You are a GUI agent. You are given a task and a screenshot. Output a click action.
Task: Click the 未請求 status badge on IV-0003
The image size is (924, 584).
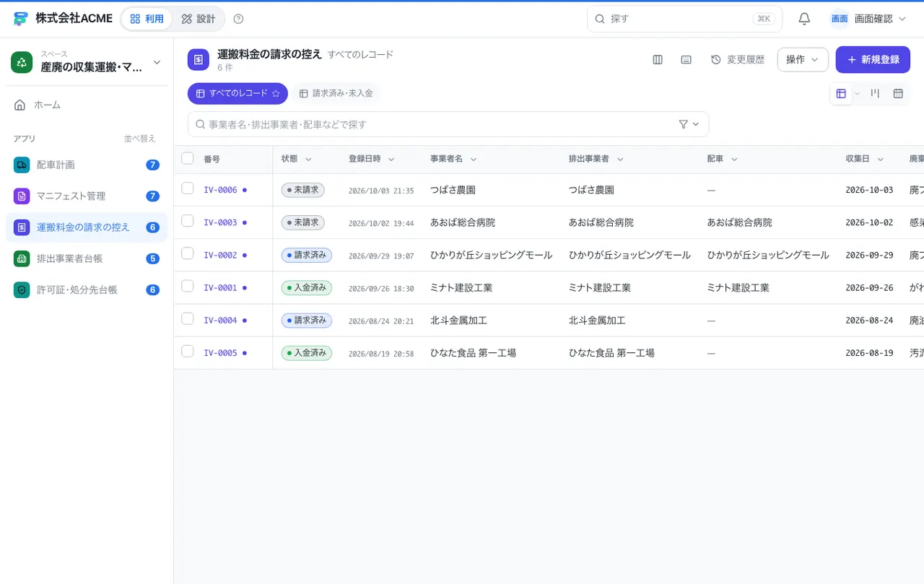click(303, 222)
